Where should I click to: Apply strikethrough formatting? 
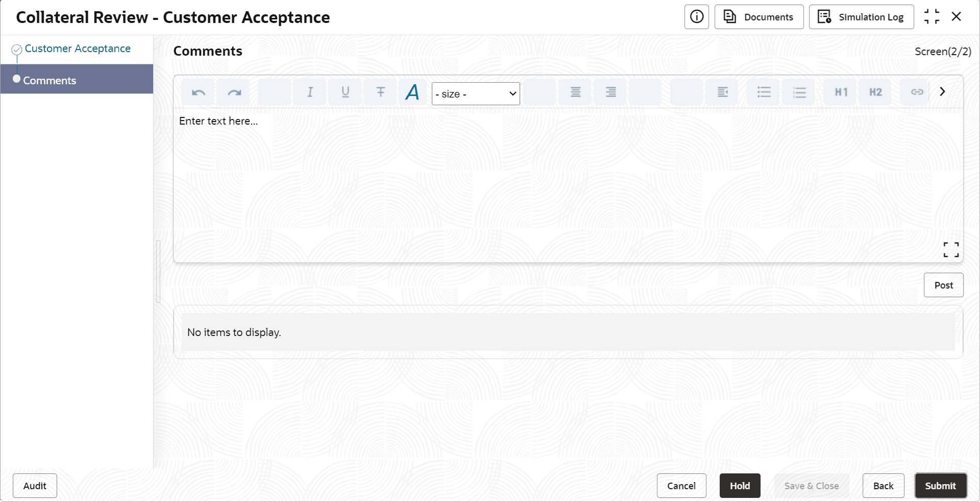(x=380, y=92)
